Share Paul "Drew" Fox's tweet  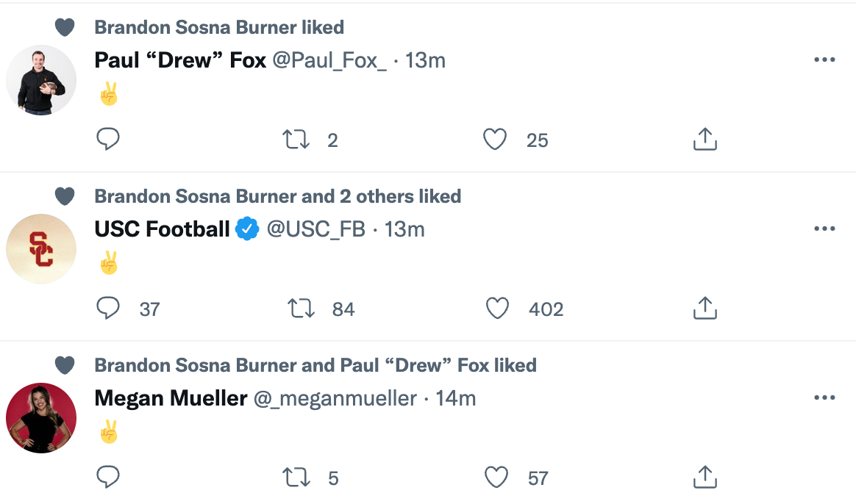click(x=705, y=140)
